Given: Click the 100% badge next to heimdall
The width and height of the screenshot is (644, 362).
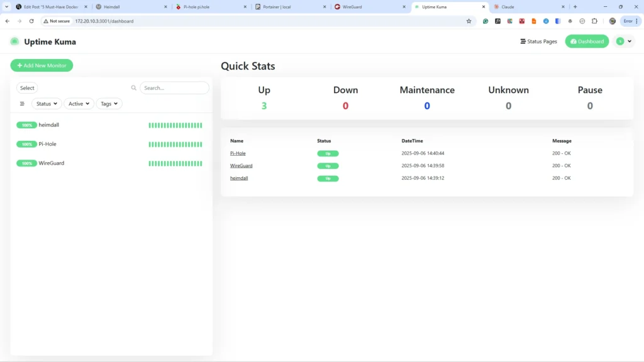Looking at the screenshot, I should click(26, 125).
